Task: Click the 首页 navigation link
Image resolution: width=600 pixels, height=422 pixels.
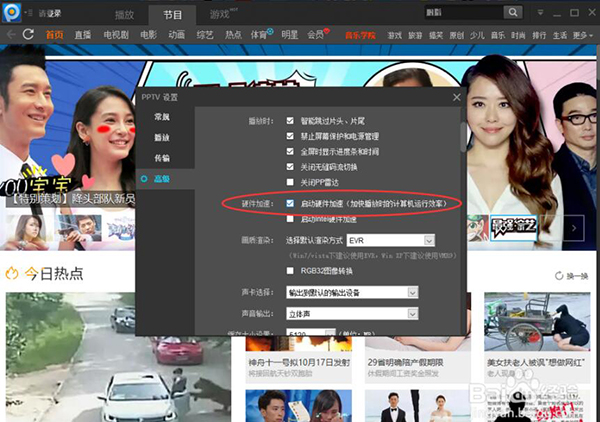Action: (54, 35)
